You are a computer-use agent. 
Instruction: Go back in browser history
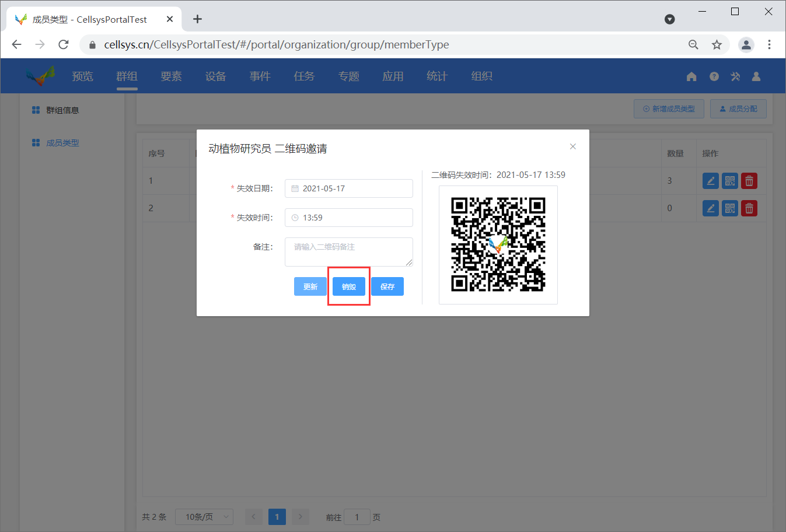pos(16,44)
